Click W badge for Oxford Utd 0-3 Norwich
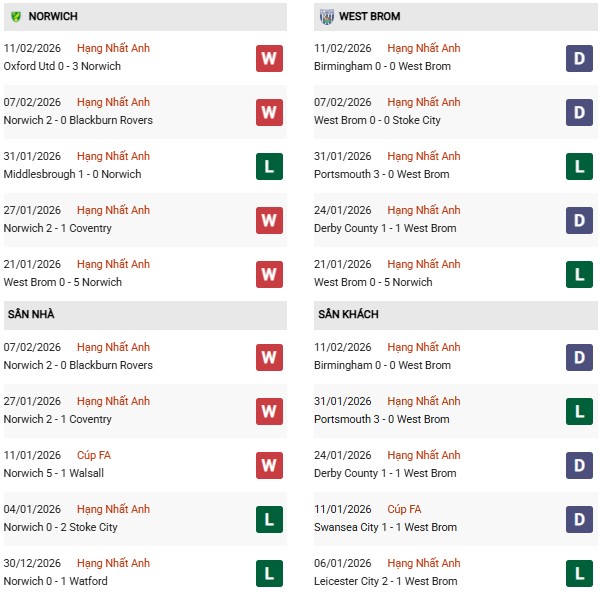The image size is (600, 593). pos(269,58)
